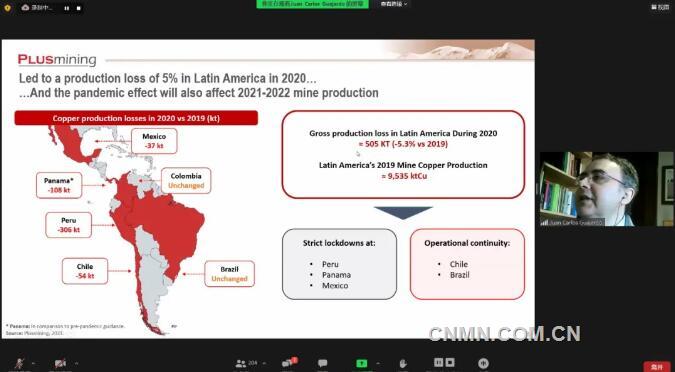
Task: Open the view options dropdown at top
Action: click(x=394, y=4)
